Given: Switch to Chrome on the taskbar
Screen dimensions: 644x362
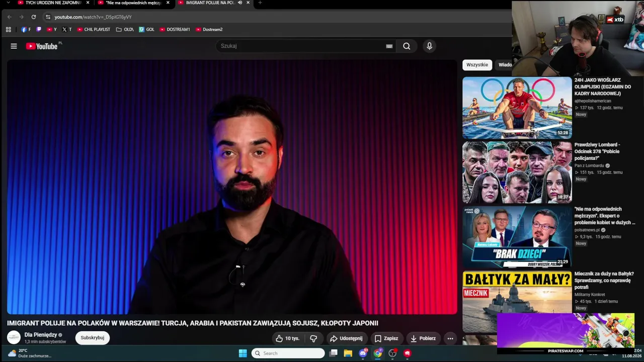Looking at the screenshot, I should (x=377, y=353).
